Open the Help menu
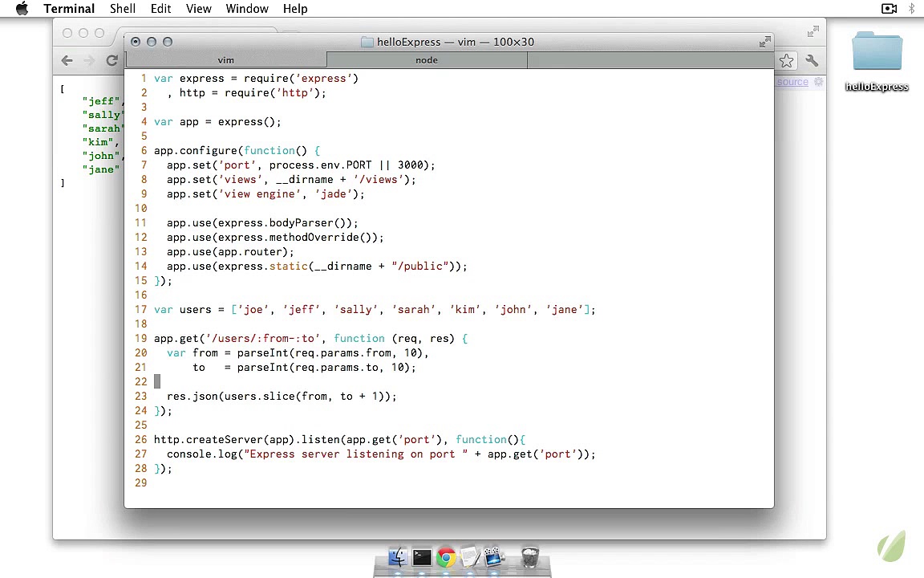Screen dimensions: 924x578 click(x=295, y=8)
